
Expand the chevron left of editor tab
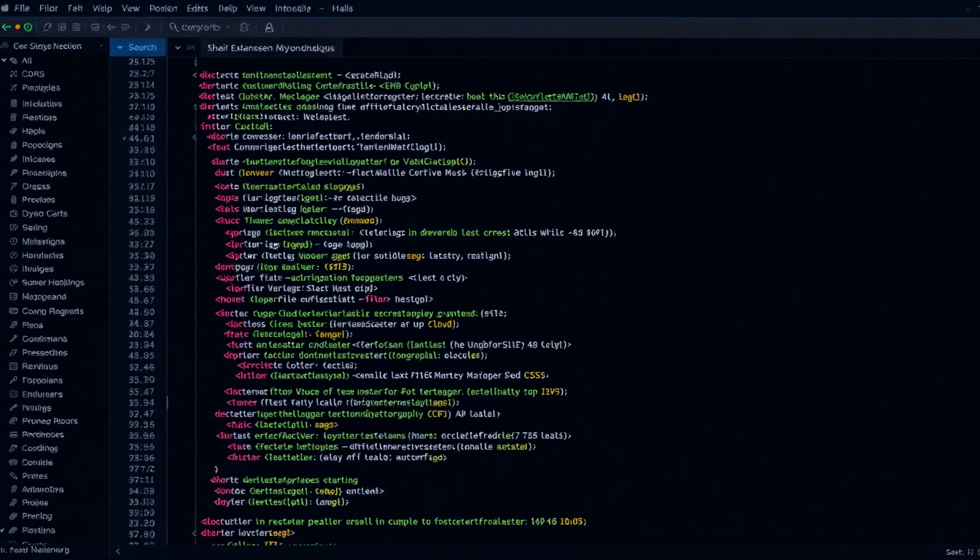point(177,47)
